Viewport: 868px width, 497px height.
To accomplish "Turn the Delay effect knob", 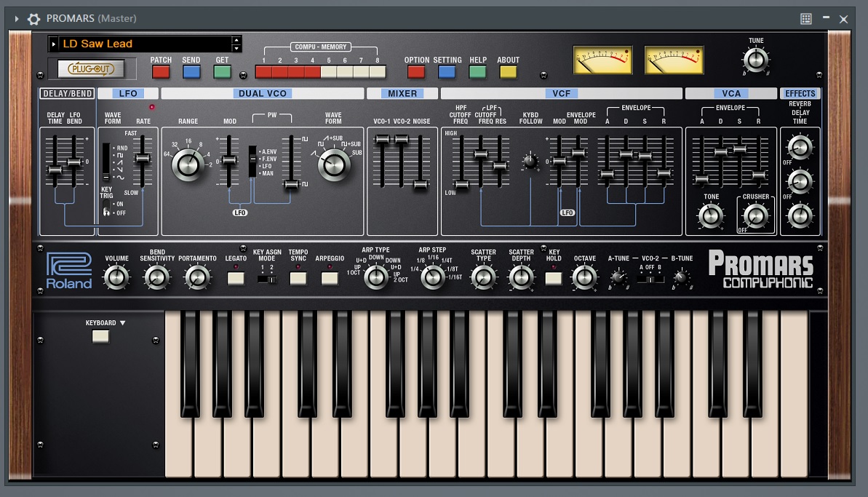I will pos(800,181).
